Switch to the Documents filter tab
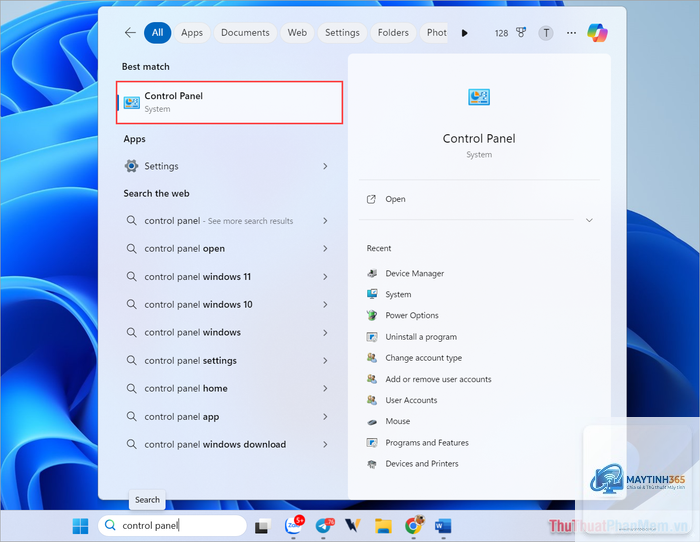Image resolution: width=700 pixels, height=542 pixels. [245, 33]
